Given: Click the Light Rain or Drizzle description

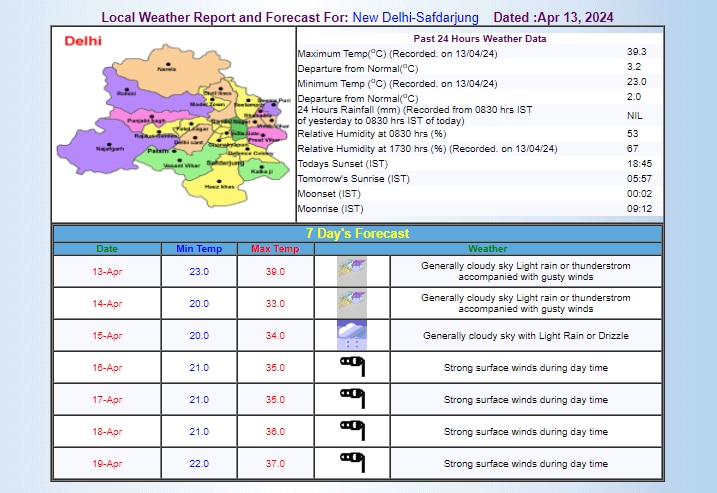Looking at the screenshot, I should (x=525, y=336).
